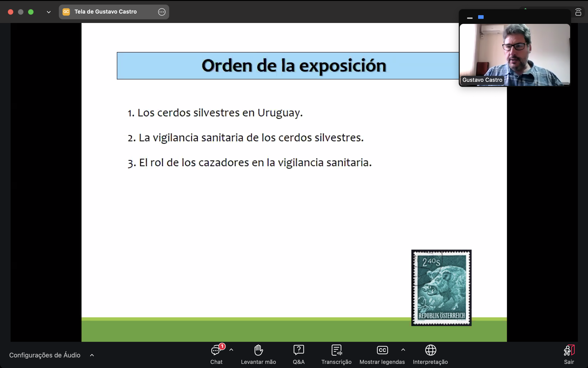
Task: Switch to the blue video thumbnail view
Action: 481,17
